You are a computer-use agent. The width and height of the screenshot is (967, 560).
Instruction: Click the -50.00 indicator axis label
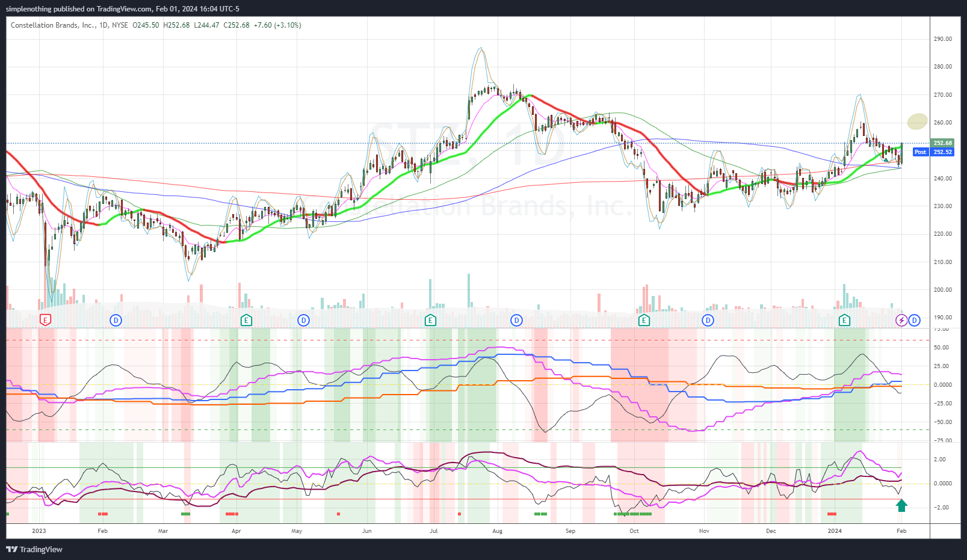pos(943,422)
